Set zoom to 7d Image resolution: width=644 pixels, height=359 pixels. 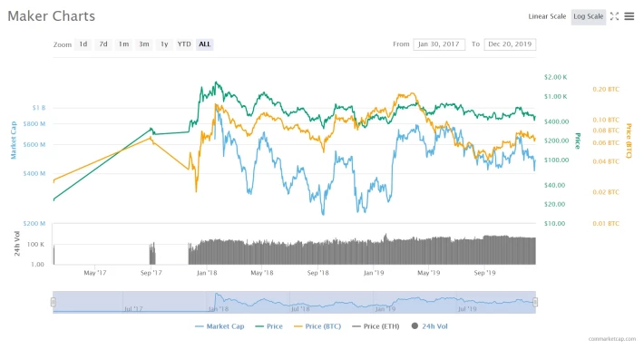tap(103, 44)
